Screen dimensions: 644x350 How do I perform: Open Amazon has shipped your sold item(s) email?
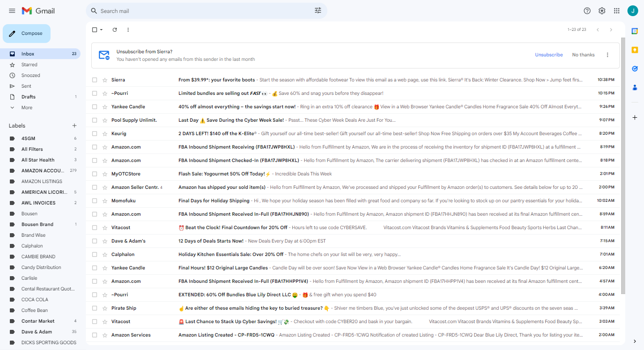pos(353,187)
